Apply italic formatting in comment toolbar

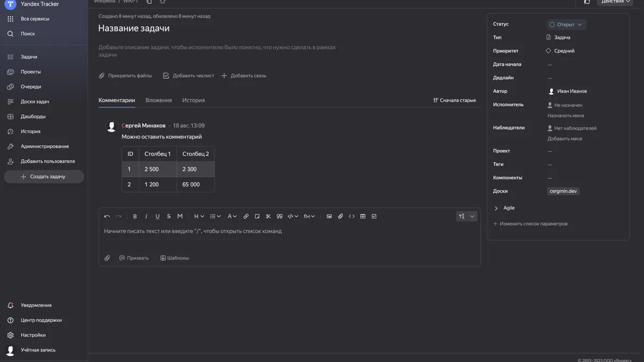(146, 216)
